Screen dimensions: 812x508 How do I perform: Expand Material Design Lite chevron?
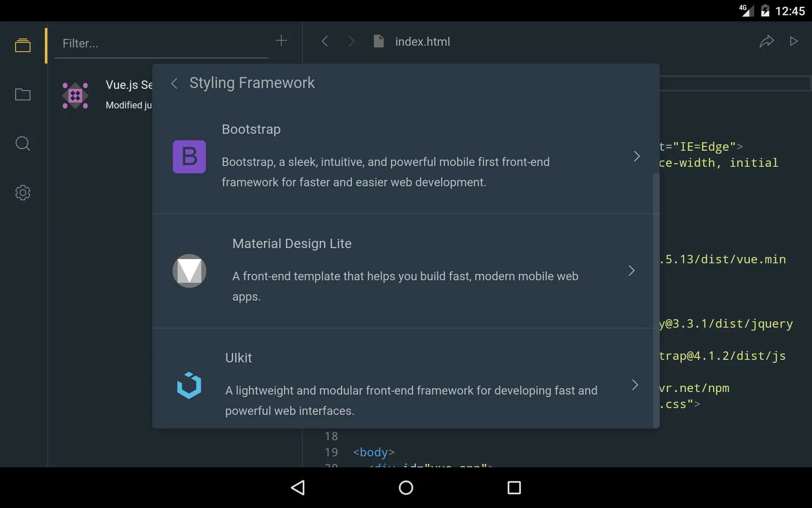click(x=631, y=271)
